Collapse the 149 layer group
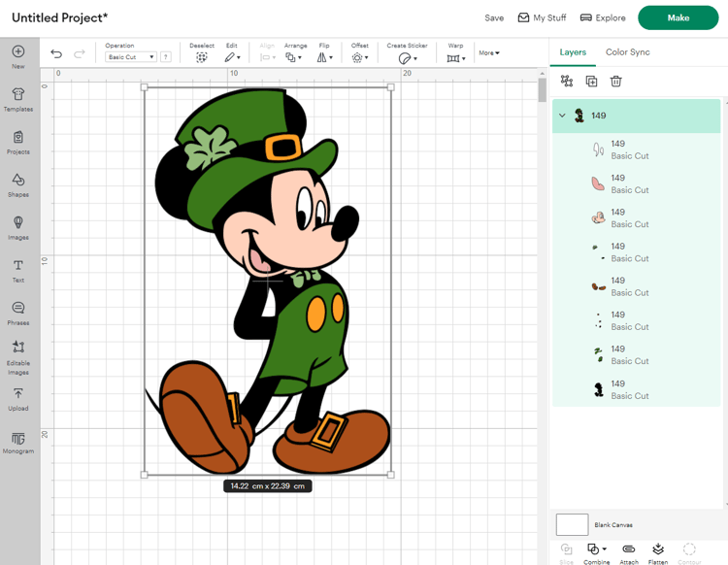The width and height of the screenshot is (728, 565). point(562,116)
